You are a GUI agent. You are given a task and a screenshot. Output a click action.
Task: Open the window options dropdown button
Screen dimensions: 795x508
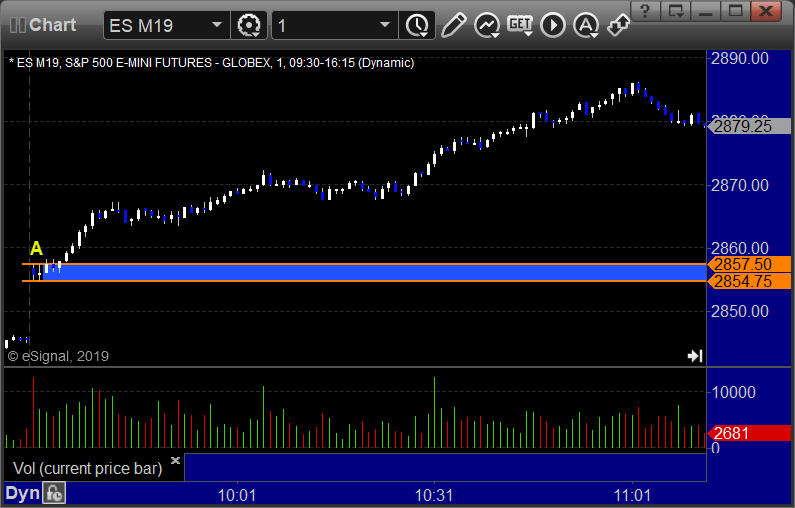[675, 10]
